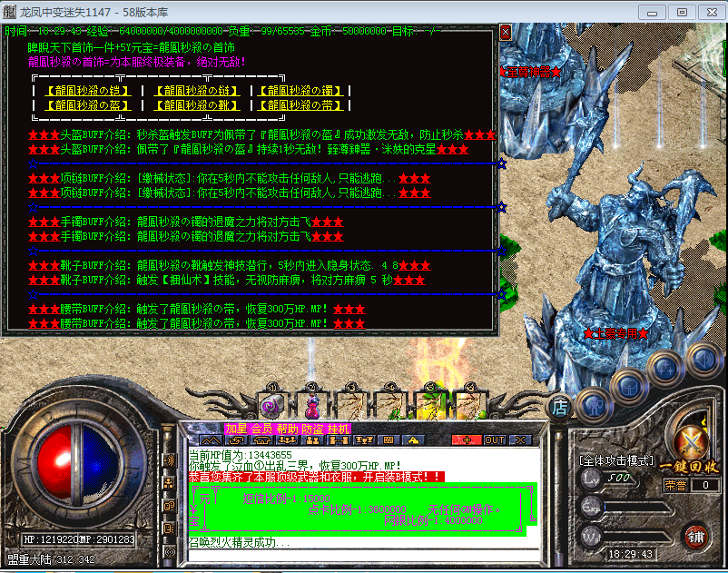Click the OUT logout button

tap(495, 440)
